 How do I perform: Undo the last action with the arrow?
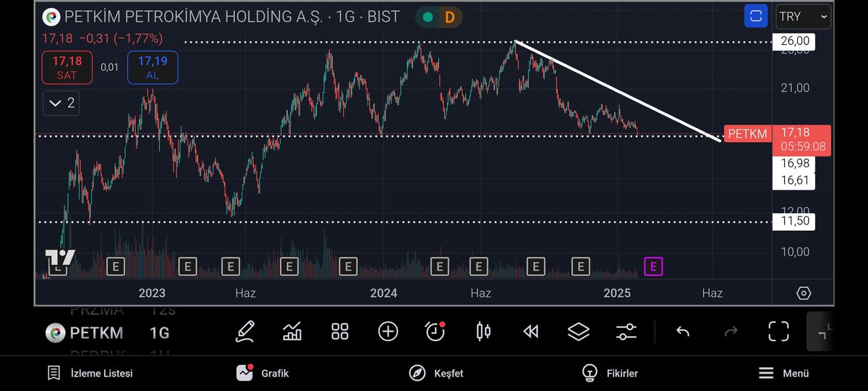(x=683, y=332)
